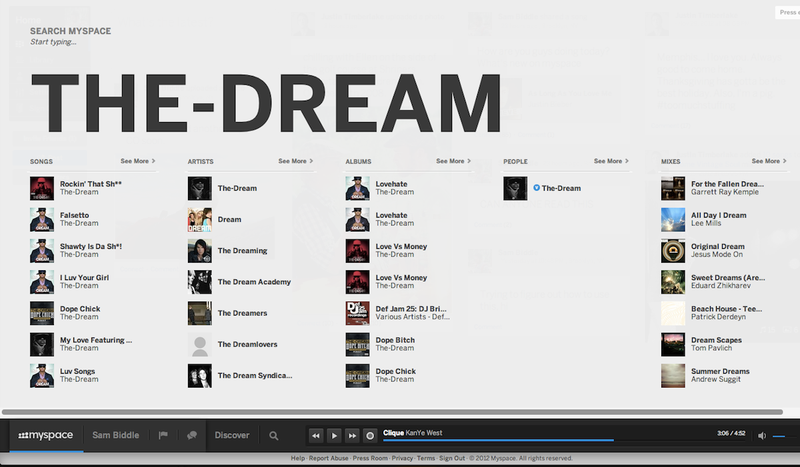Click the Terms footer link
Image resolution: width=800 pixels, height=467 pixels.
click(426, 458)
